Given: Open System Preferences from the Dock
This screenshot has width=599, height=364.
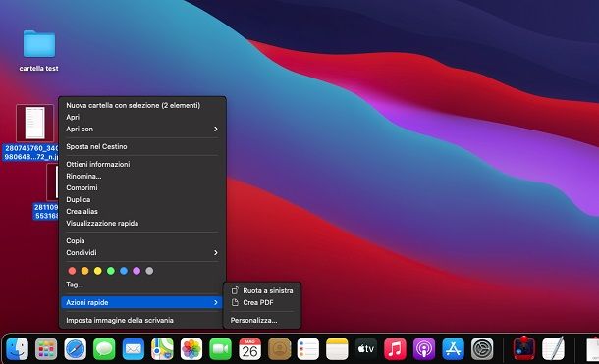Looking at the screenshot, I should tap(482, 348).
